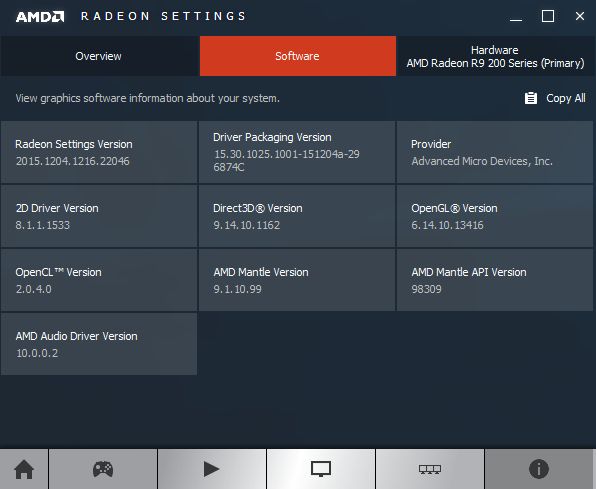The height and width of the screenshot is (489, 596).
Task: Open the Gaming controller section
Action: 103,469
